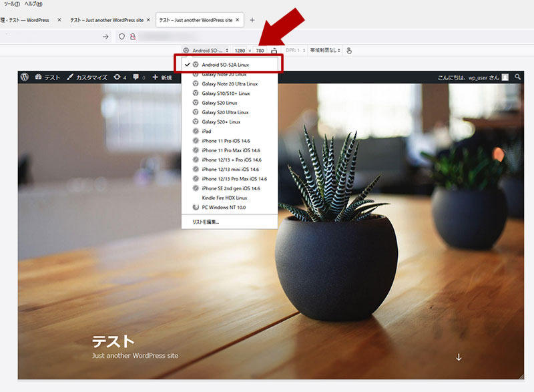Click the wp_user avatar thumbnail
Viewport: 534px width, 392px height.
point(505,77)
